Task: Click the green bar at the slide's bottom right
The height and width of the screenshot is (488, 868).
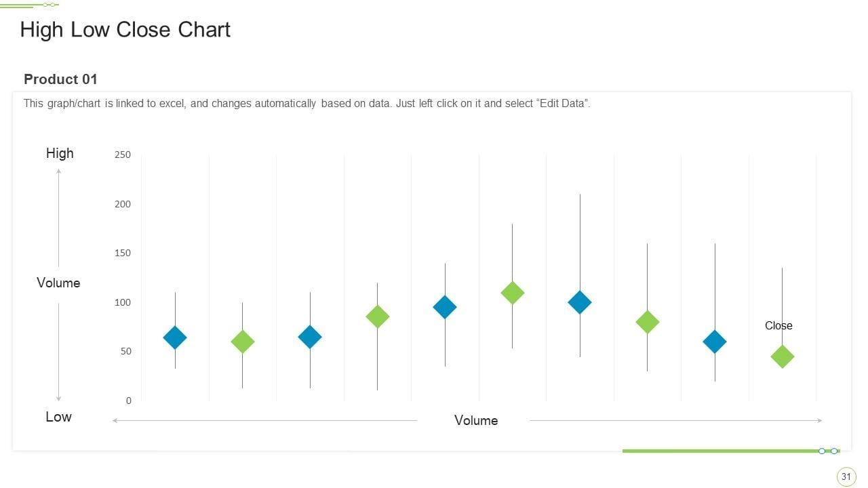Action: click(719, 451)
